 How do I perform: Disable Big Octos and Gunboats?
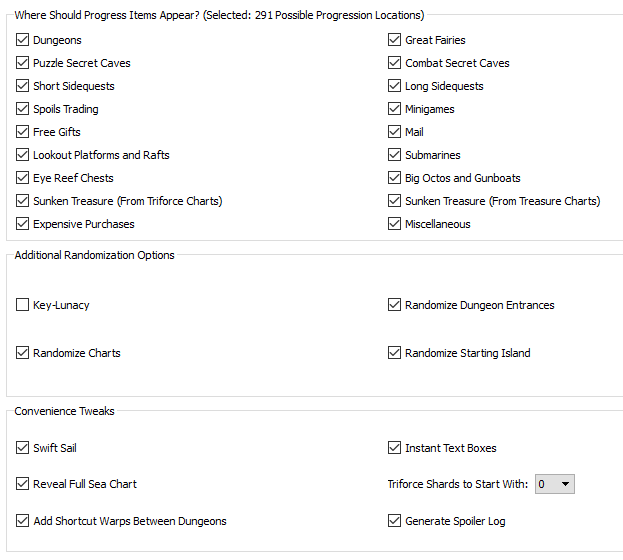pos(394,178)
